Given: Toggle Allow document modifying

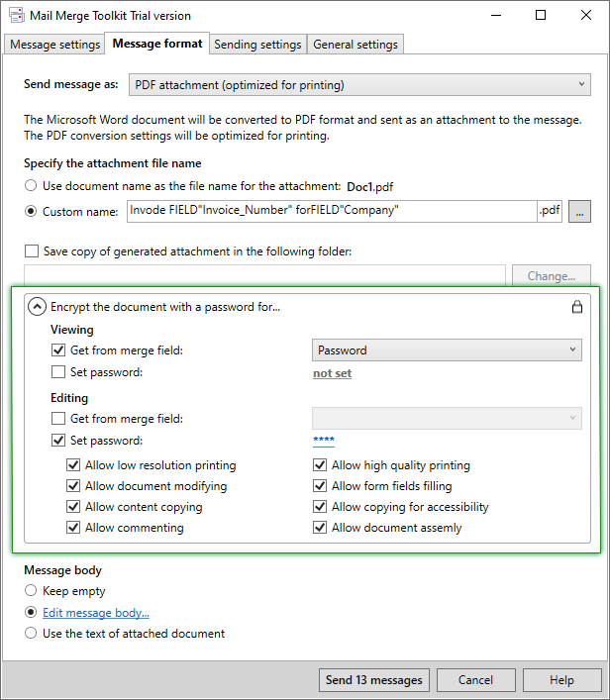Looking at the screenshot, I should click(x=73, y=486).
